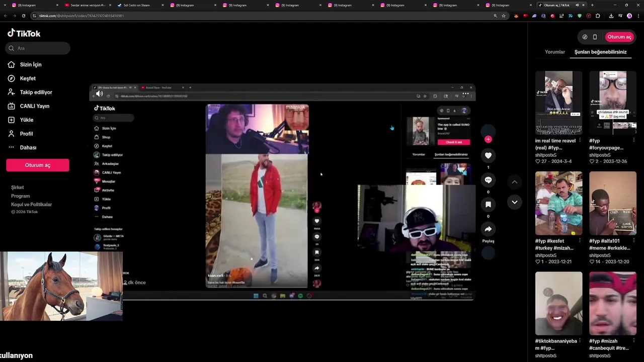Screen dimensions: 644x362
Task: Open Takip ediliyor in the sidebar
Action: pos(36,92)
